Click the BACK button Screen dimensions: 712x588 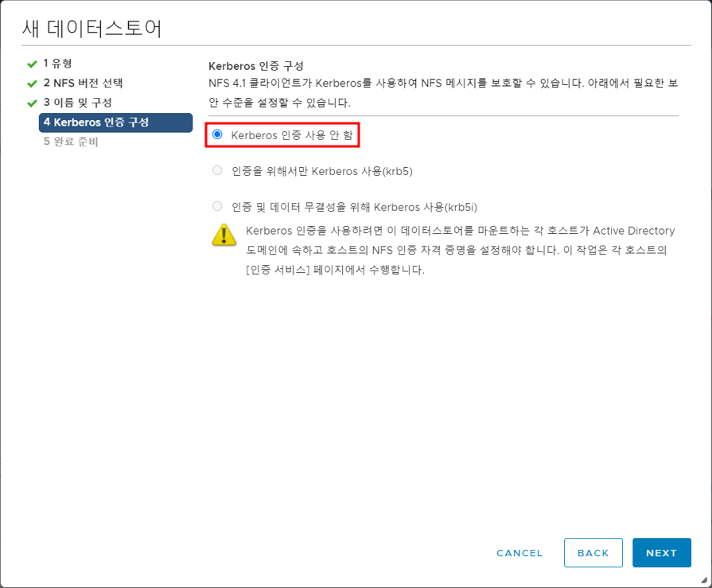pyautogui.click(x=593, y=552)
